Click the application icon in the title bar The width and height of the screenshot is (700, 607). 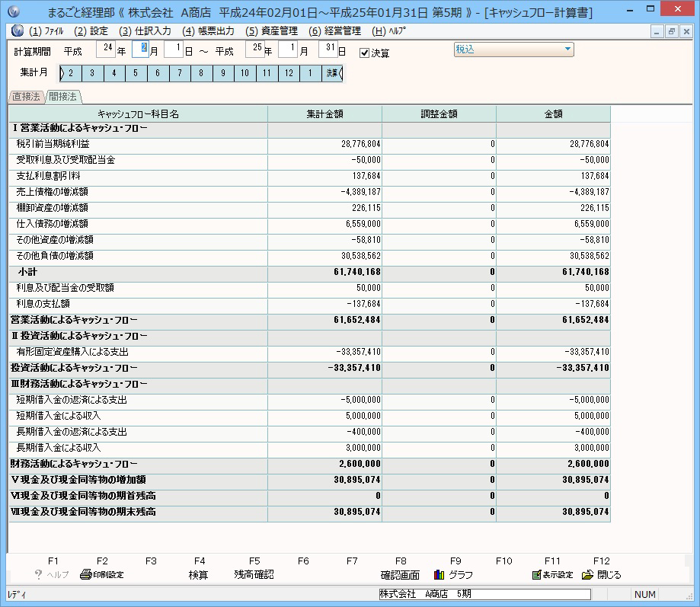(14, 11)
